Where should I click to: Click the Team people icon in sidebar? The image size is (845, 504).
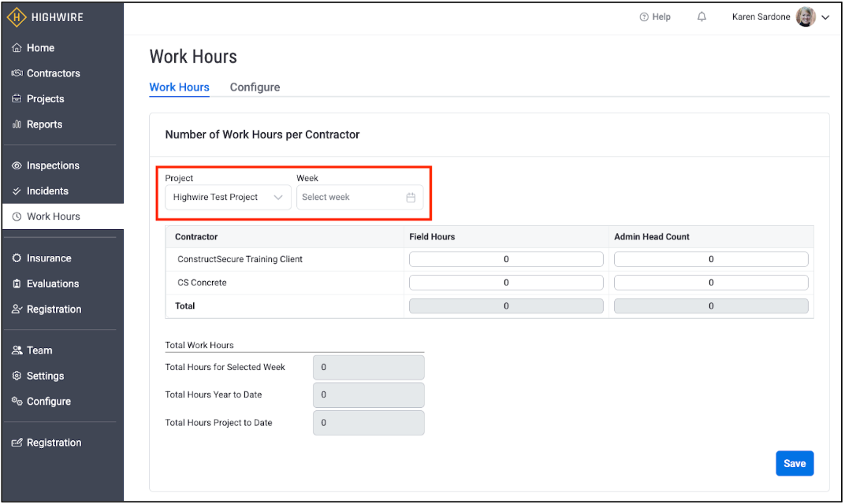point(17,350)
